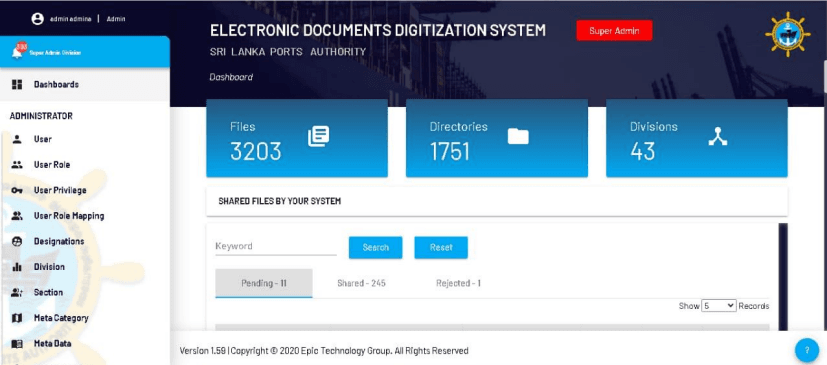Click the User Role Mapping icon
This screenshot has width=827, height=365.
[17, 216]
